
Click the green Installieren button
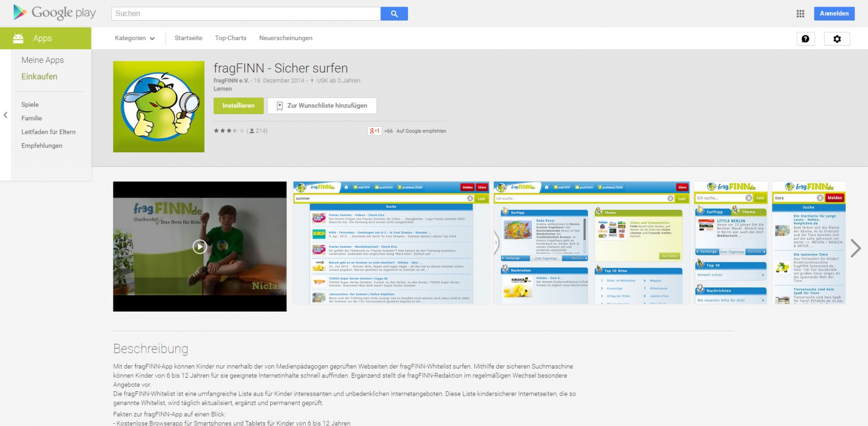pos(239,106)
